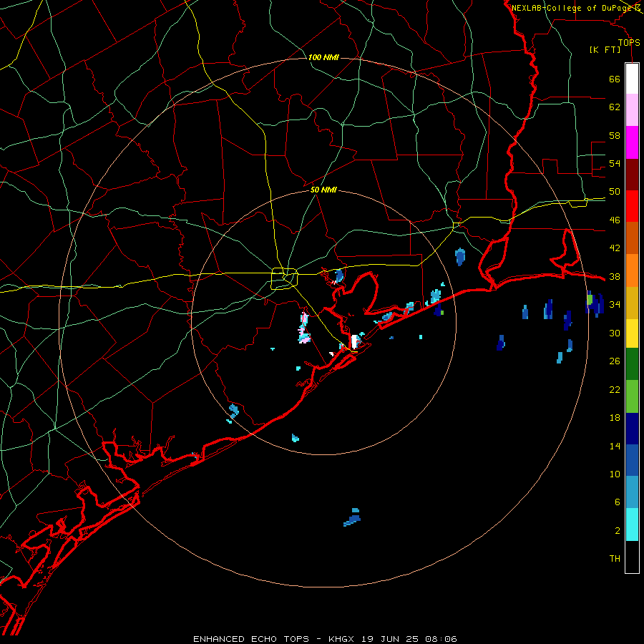Screen dimensions: 644x644
Task: Click the orange 42 kft legend swatch
Action: (x=632, y=270)
